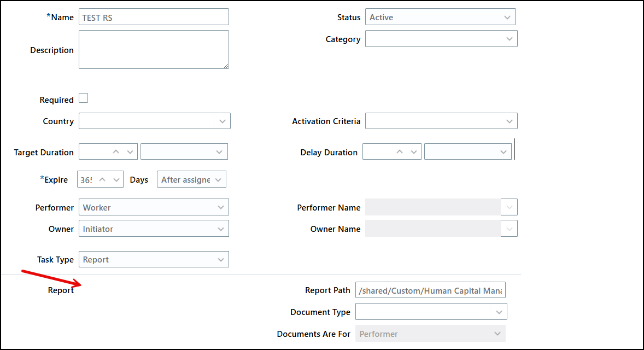The height and width of the screenshot is (350, 644).
Task: Click the Performer Name dropdown arrow
Action: 510,207
